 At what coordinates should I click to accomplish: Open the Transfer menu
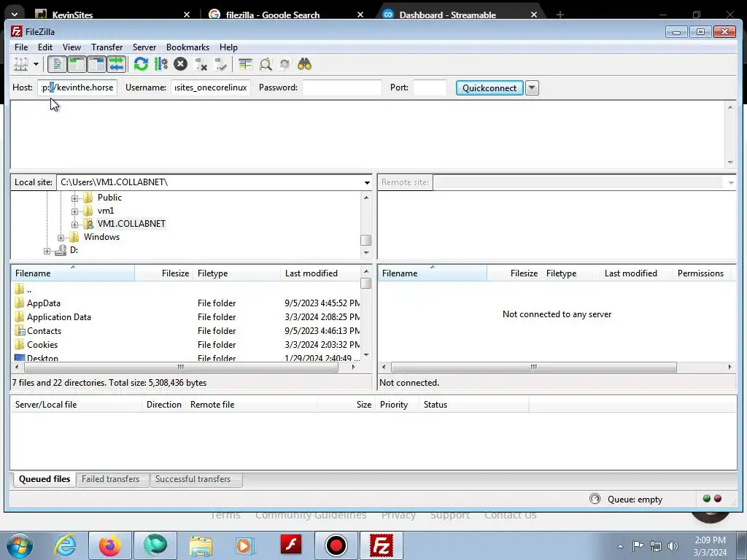107,47
